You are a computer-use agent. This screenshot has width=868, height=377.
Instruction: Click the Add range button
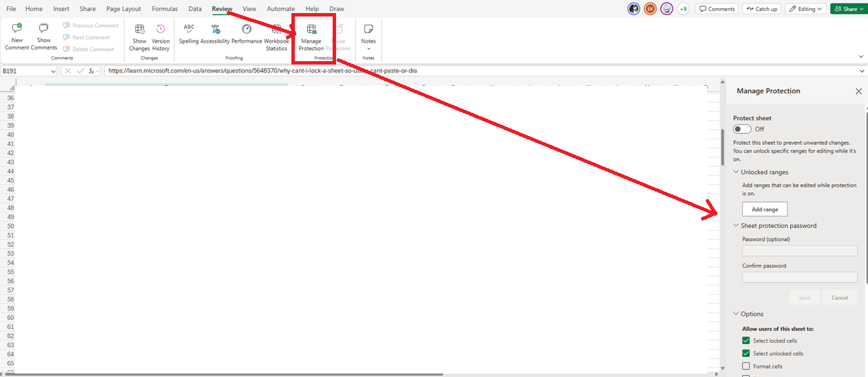(x=765, y=209)
